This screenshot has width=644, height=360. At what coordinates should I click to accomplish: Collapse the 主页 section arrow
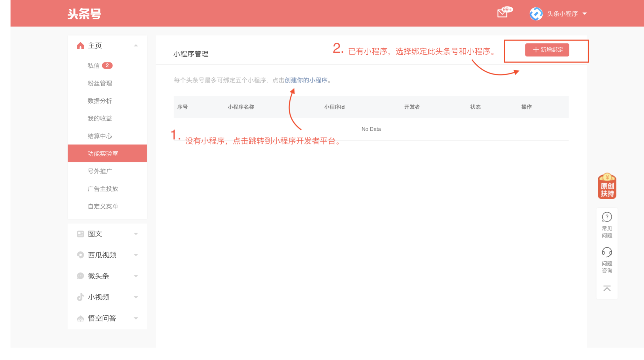point(136,46)
